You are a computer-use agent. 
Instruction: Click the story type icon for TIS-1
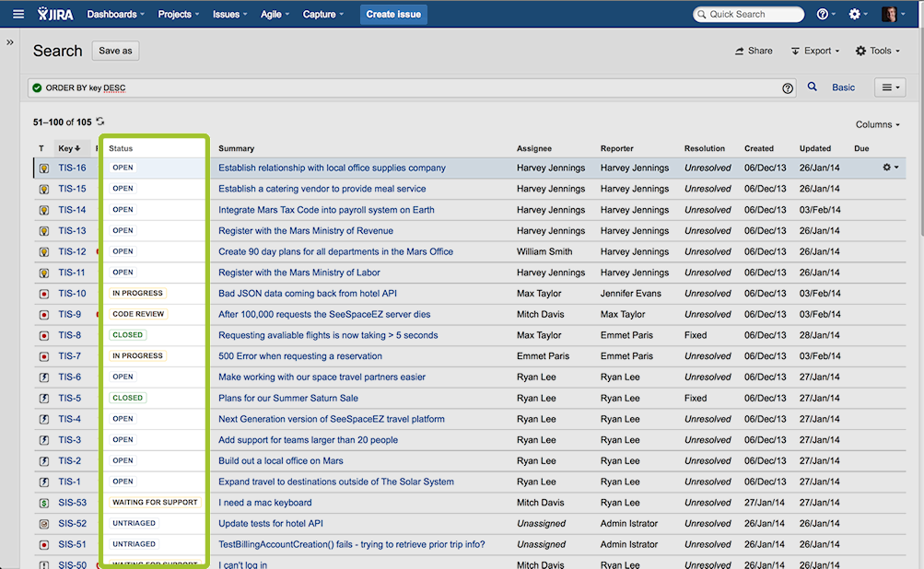point(44,482)
